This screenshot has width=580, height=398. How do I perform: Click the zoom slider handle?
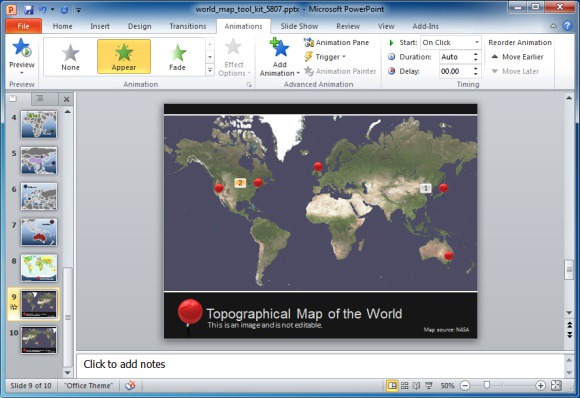pyautogui.click(x=487, y=386)
